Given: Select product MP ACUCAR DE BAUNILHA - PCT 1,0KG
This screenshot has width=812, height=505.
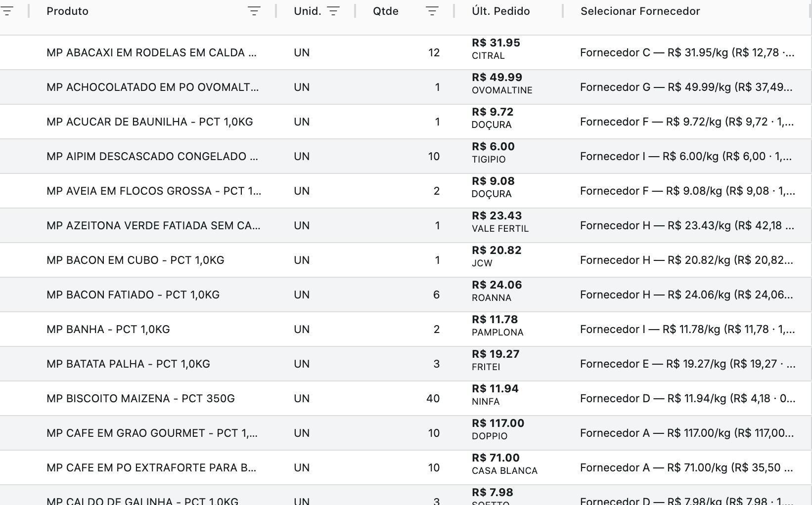Looking at the screenshot, I should 149,122.
